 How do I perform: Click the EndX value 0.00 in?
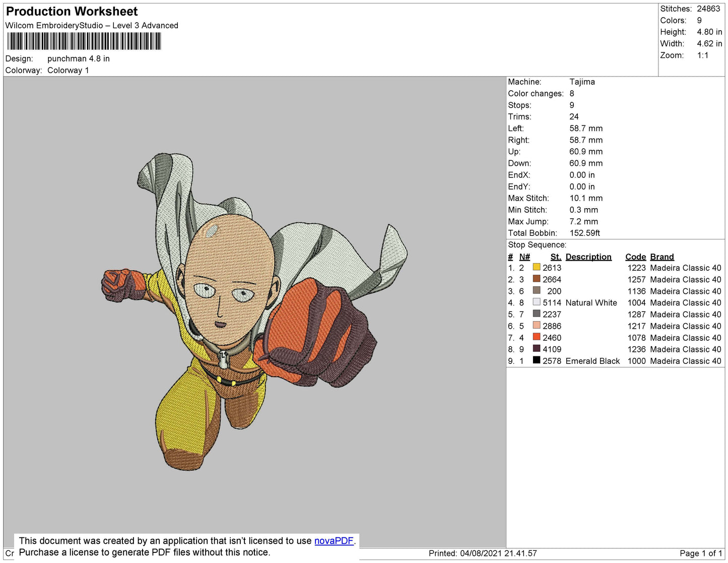(582, 175)
